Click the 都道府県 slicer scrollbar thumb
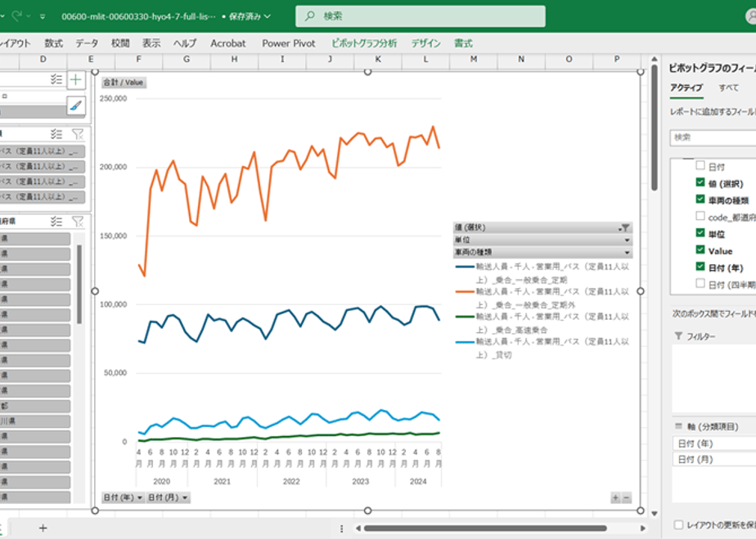Image resolution: width=756 pixels, height=540 pixels. 79,284
